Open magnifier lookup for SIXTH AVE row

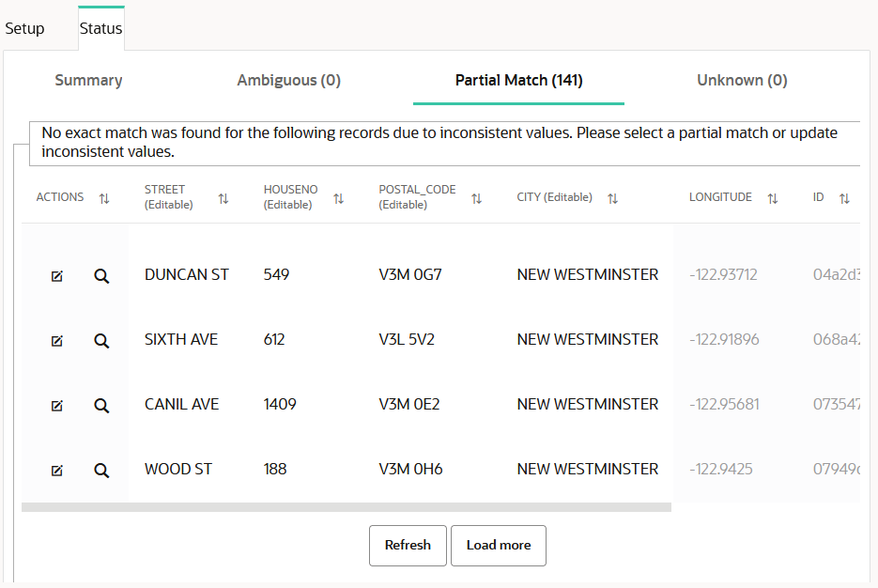click(x=101, y=341)
